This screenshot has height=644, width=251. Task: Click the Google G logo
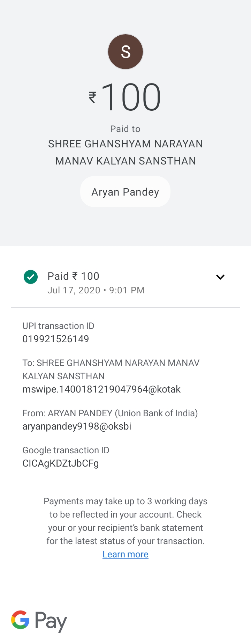pos(20,620)
